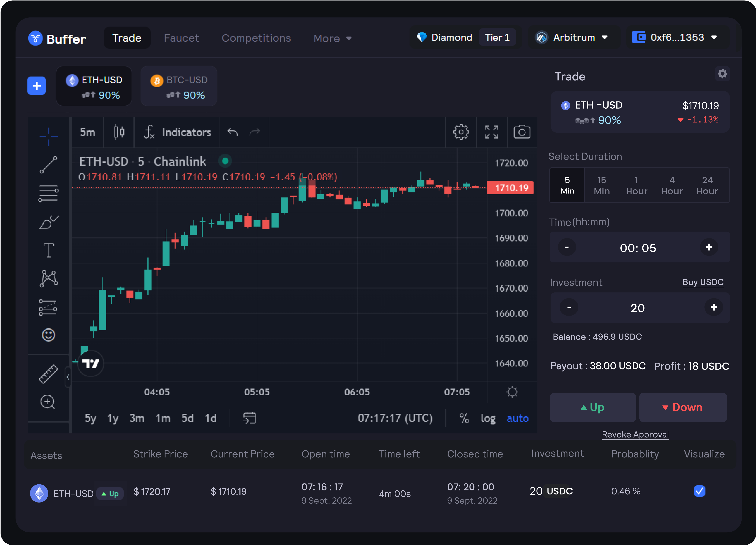Select the 15 Min duration option
The height and width of the screenshot is (545, 756).
pos(601,185)
